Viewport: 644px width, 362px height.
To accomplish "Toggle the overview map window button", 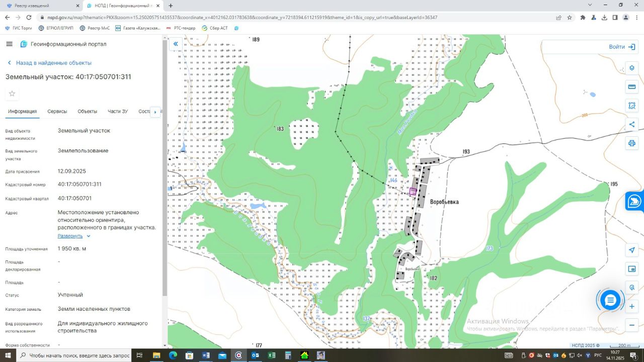I will coord(632,269).
